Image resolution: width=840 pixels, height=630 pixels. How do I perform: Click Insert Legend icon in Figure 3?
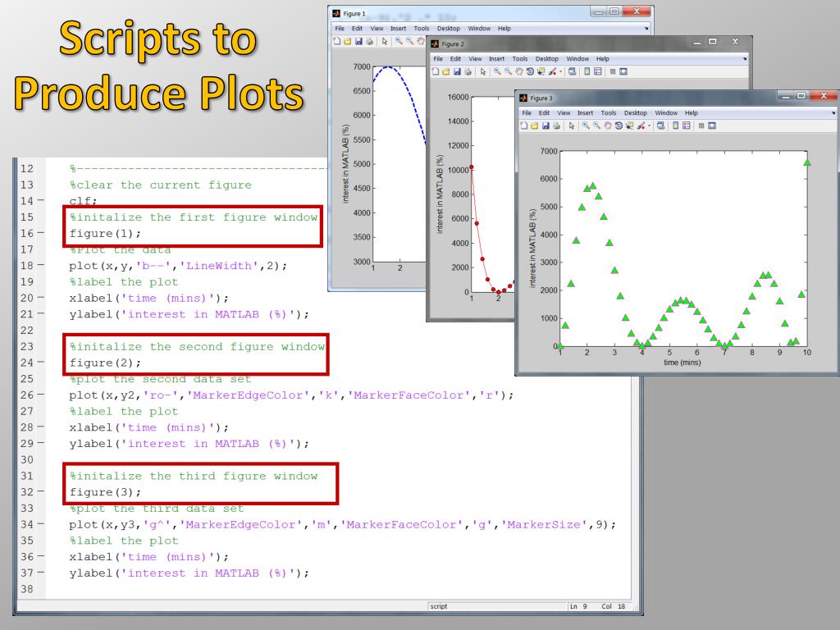point(687,126)
